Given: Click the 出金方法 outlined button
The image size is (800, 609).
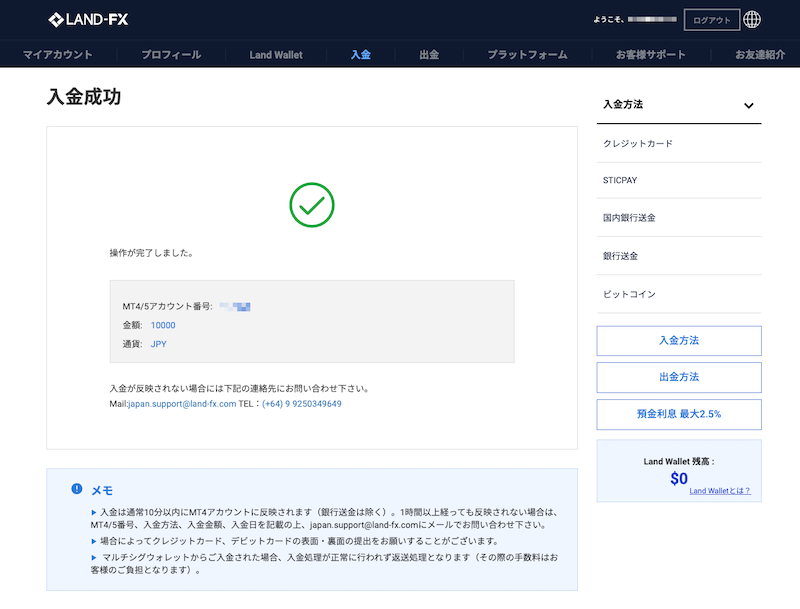Looking at the screenshot, I should pyautogui.click(x=679, y=377).
